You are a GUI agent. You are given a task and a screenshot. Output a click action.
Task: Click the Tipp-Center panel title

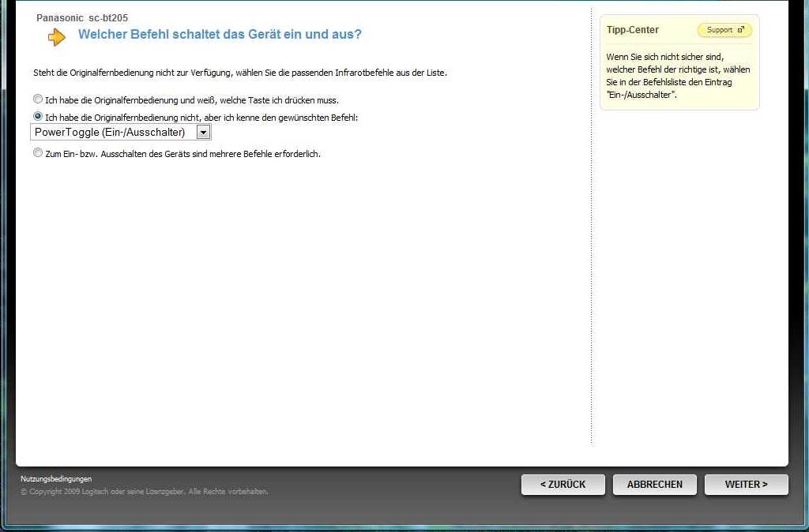pos(632,30)
